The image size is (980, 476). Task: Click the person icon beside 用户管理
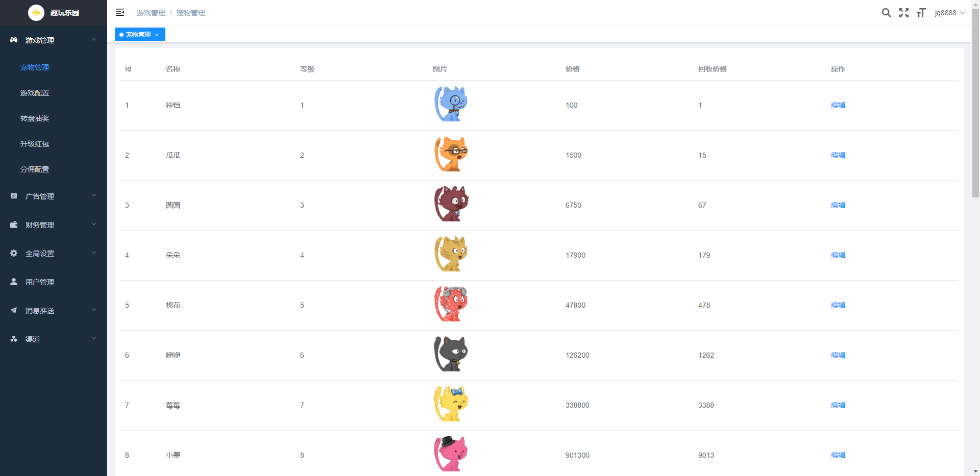pyautogui.click(x=14, y=282)
